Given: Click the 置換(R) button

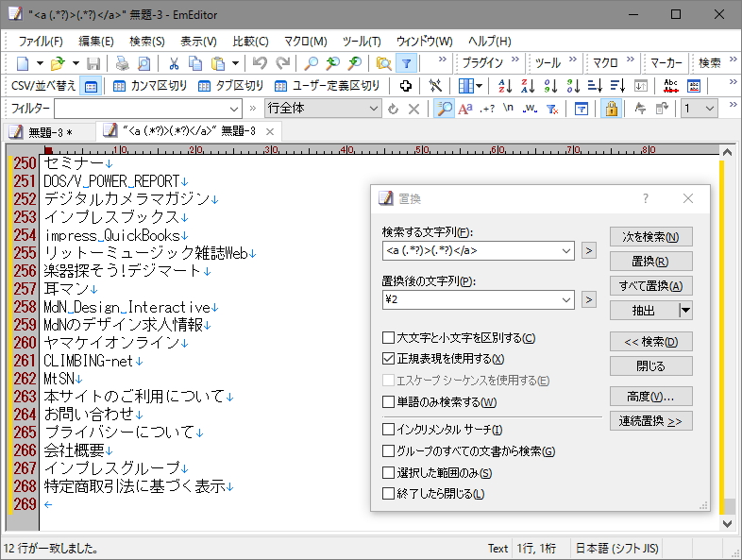Looking at the screenshot, I should click(x=650, y=262).
